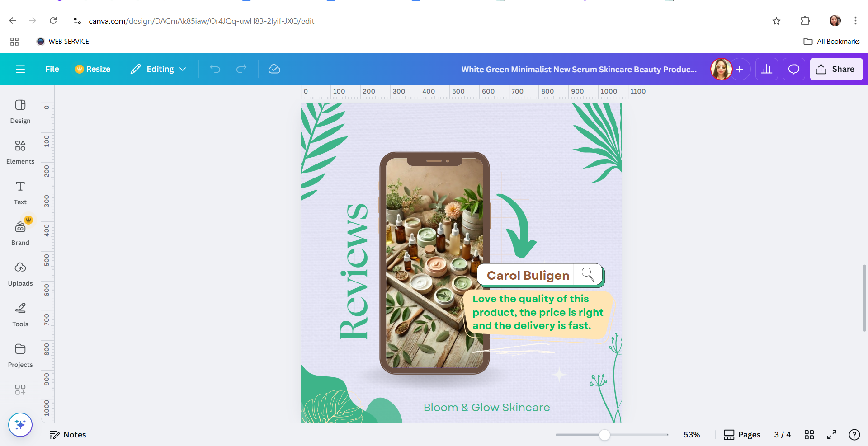868x446 pixels.
Task: Click the 53% zoom percentage
Action: [692, 435]
